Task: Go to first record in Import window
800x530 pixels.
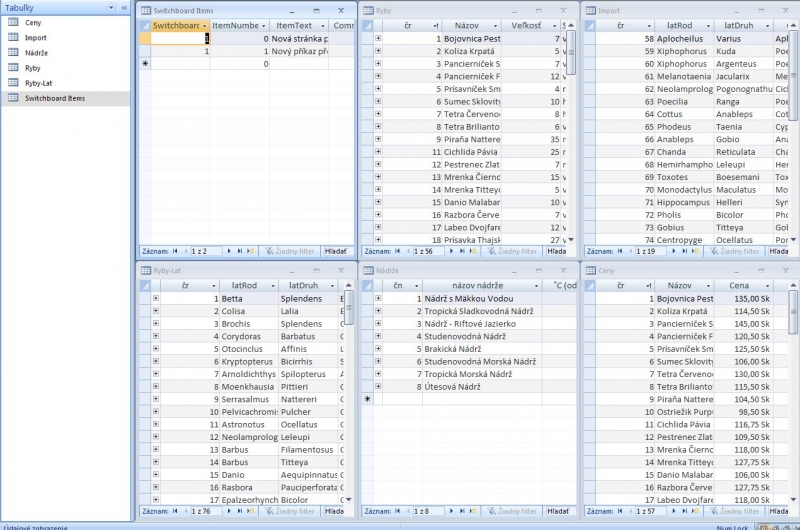Action: (622, 251)
